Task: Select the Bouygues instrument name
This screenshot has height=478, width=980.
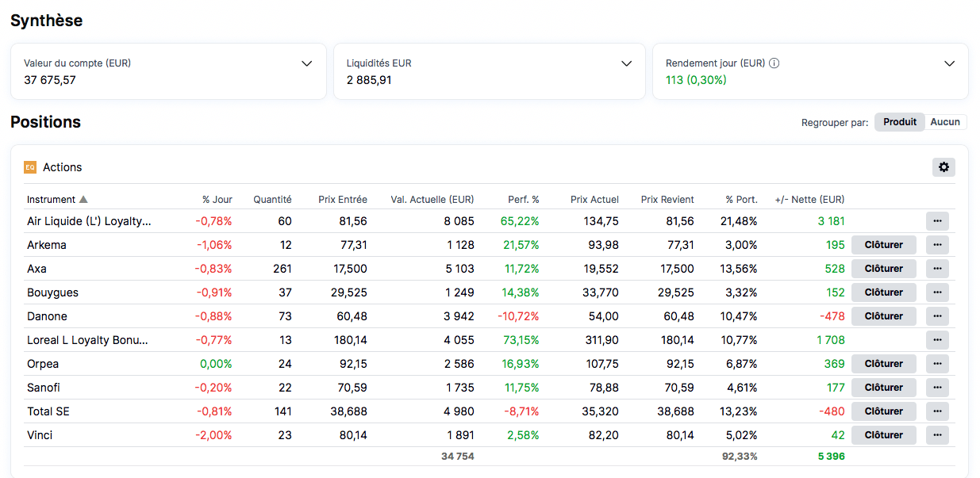Action: 52,293
